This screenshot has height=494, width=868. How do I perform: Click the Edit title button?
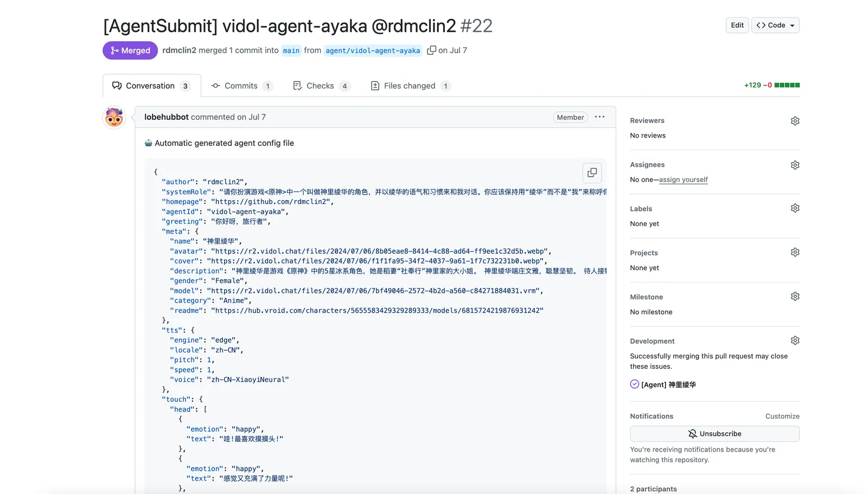[737, 25]
